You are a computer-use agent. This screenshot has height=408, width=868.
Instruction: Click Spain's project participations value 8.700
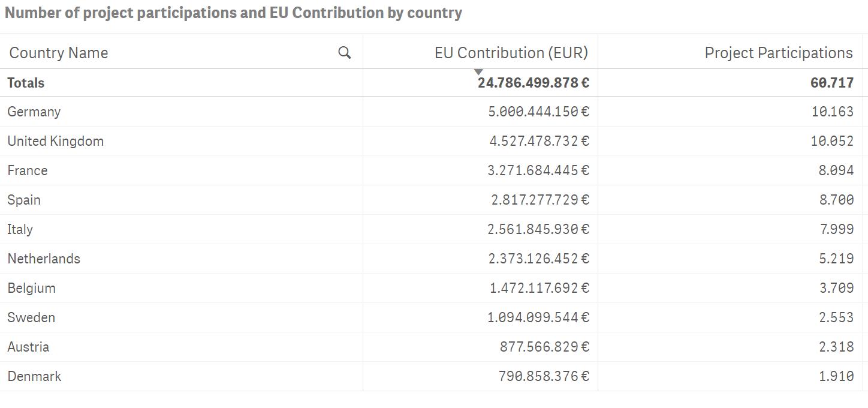[836, 200]
